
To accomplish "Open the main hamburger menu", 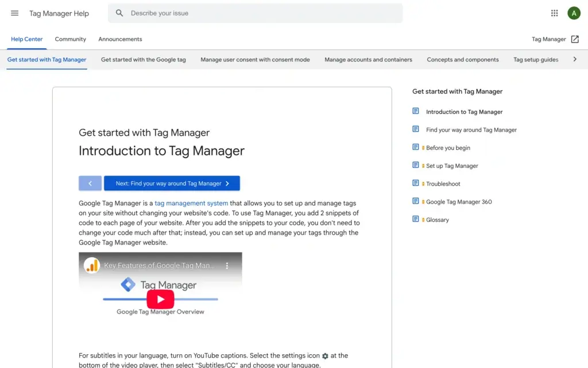I will click(14, 13).
